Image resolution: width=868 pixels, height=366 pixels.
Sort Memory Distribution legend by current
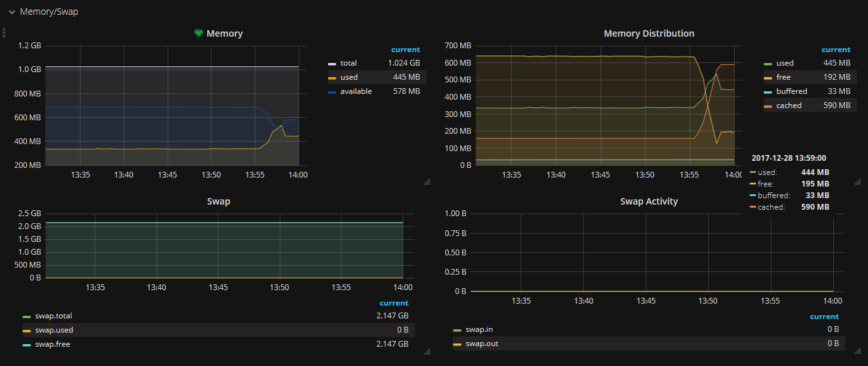coord(836,50)
